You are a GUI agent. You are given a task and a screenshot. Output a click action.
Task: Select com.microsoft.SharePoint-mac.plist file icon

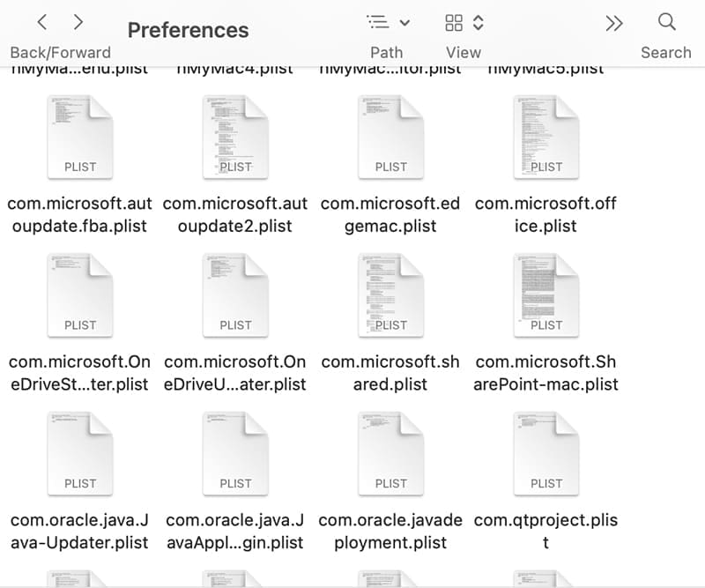pos(546,295)
